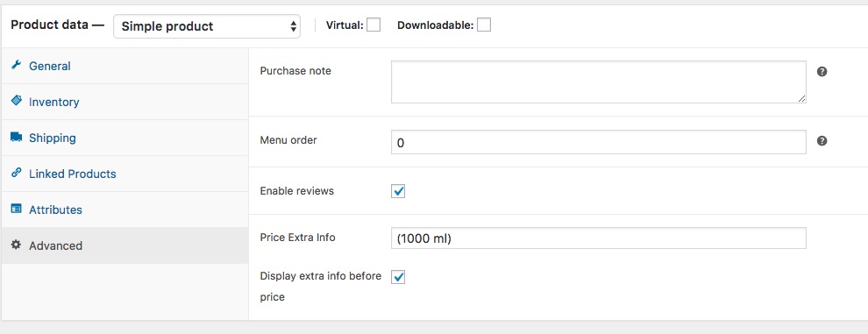This screenshot has height=334, width=868.
Task: Check the Downloadable checkbox
Action: coord(484,25)
